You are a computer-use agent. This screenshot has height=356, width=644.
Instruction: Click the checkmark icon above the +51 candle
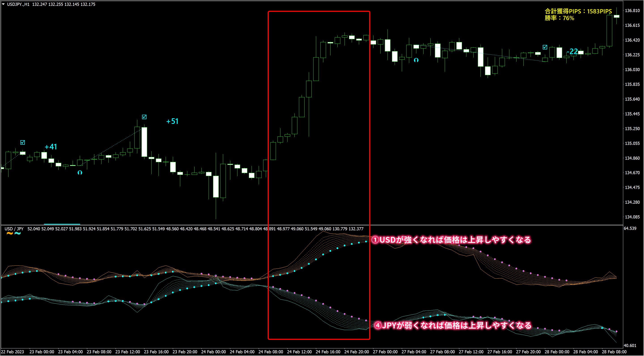[144, 117]
